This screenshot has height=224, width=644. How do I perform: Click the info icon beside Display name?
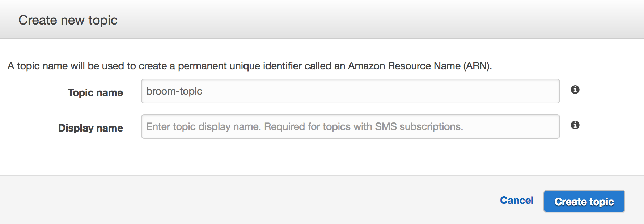pyautogui.click(x=575, y=125)
